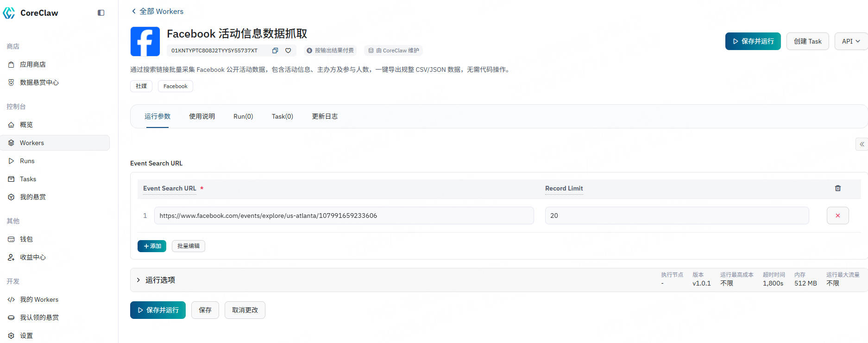Click the Event Search URL input field
The width and height of the screenshot is (868, 343).
pyautogui.click(x=343, y=216)
